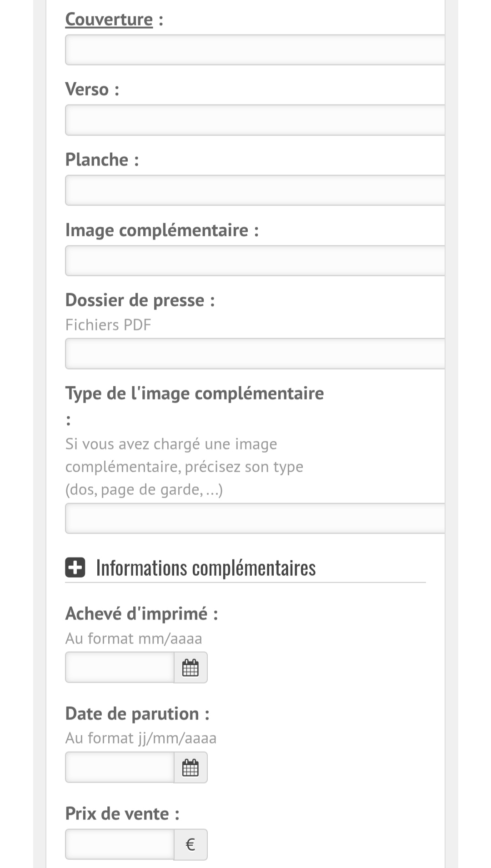491x868 pixels.
Task: Focus the Date de parution text input
Action: [120, 767]
